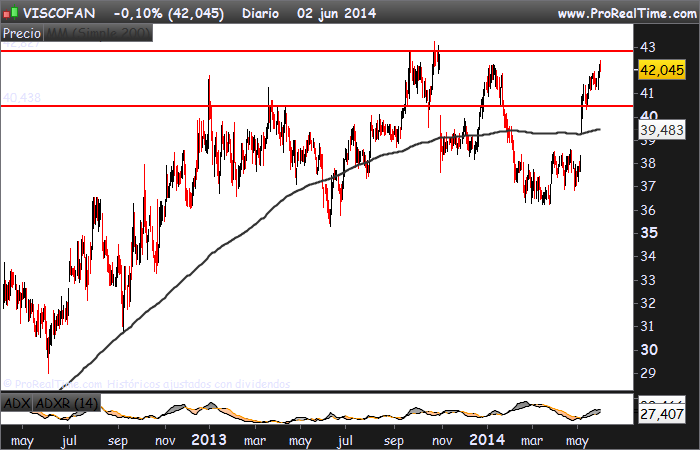Click the ADXR (14) indicator label

pyautogui.click(x=67, y=403)
